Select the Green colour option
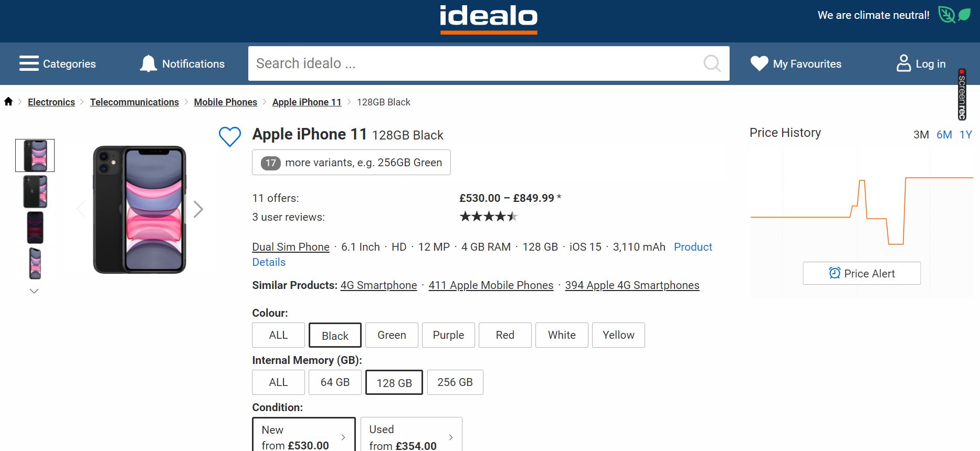The image size is (980, 451). [x=392, y=335]
